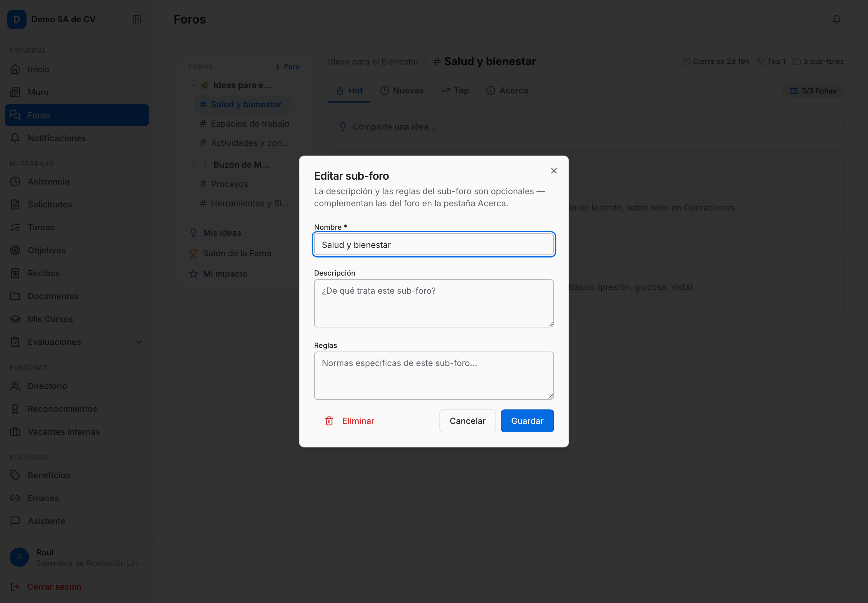Expand the Evaluaciones submenu chevron
The image size is (868, 603).
[x=139, y=342]
